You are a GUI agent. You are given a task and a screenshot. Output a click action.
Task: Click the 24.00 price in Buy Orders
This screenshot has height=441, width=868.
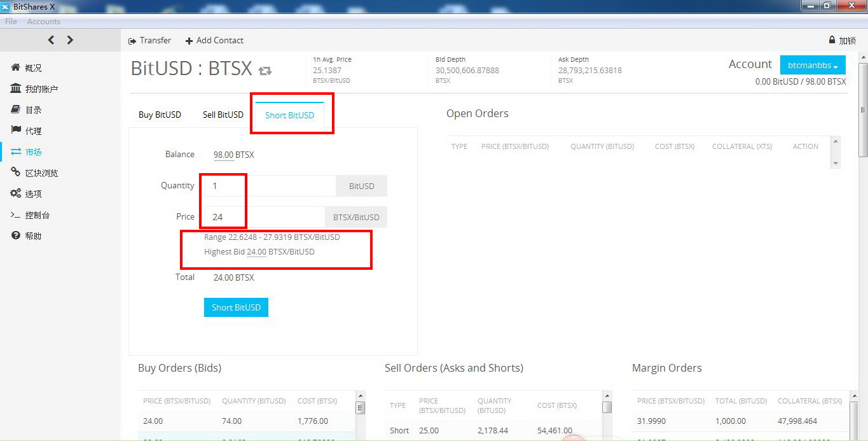click(153, 421)
